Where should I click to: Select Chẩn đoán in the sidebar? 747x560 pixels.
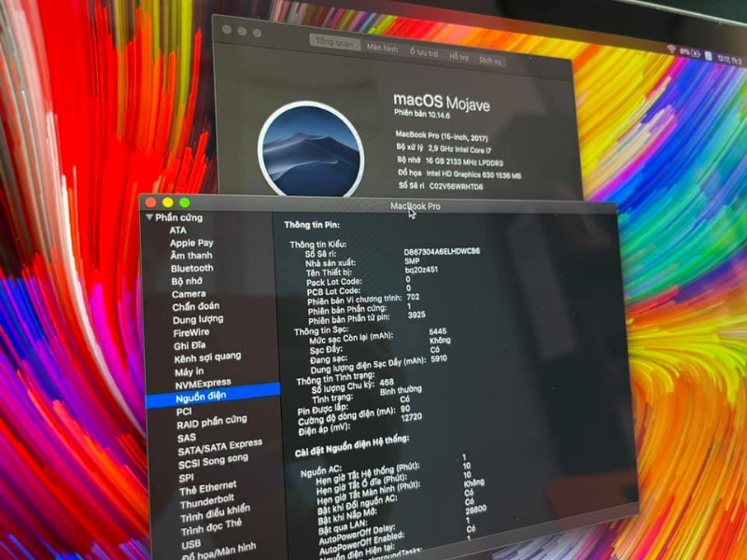tap(196, 306)
